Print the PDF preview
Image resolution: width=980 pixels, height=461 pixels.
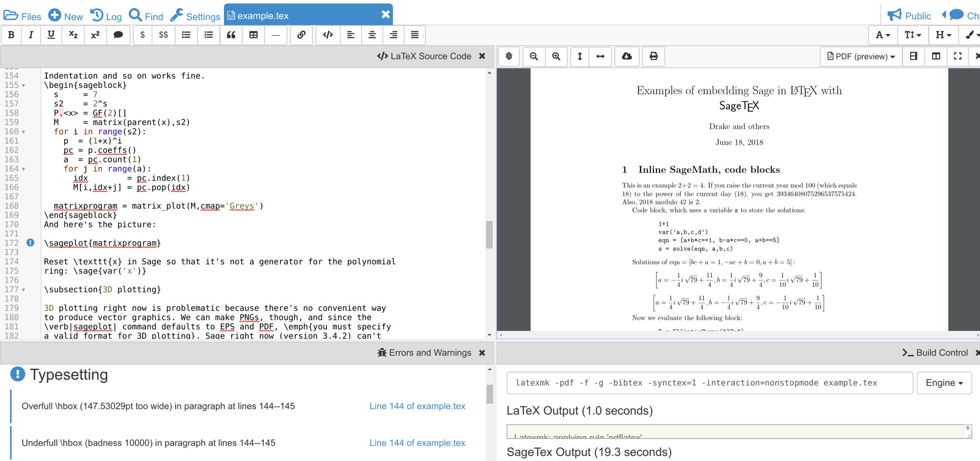[654, 56]
